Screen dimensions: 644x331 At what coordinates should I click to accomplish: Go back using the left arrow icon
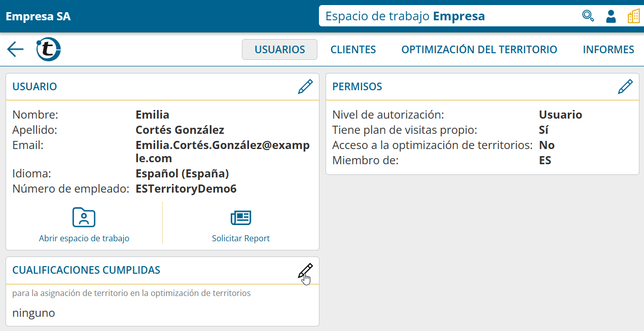click(x=15, y=49)
